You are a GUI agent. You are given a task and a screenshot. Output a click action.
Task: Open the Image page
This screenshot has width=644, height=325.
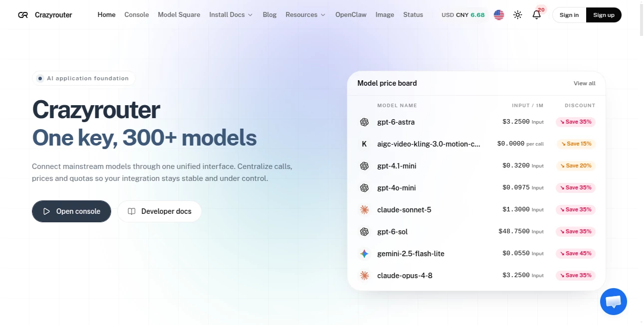[x=385, y=15]
